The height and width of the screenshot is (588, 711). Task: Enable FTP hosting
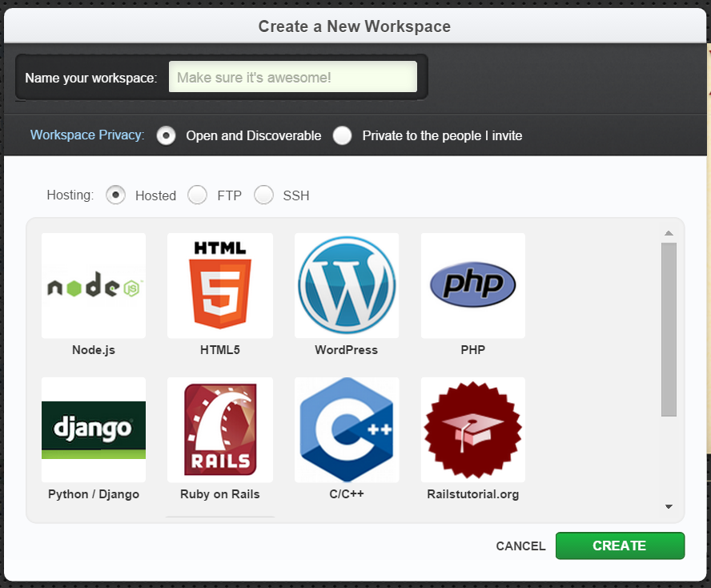[197, 195]
